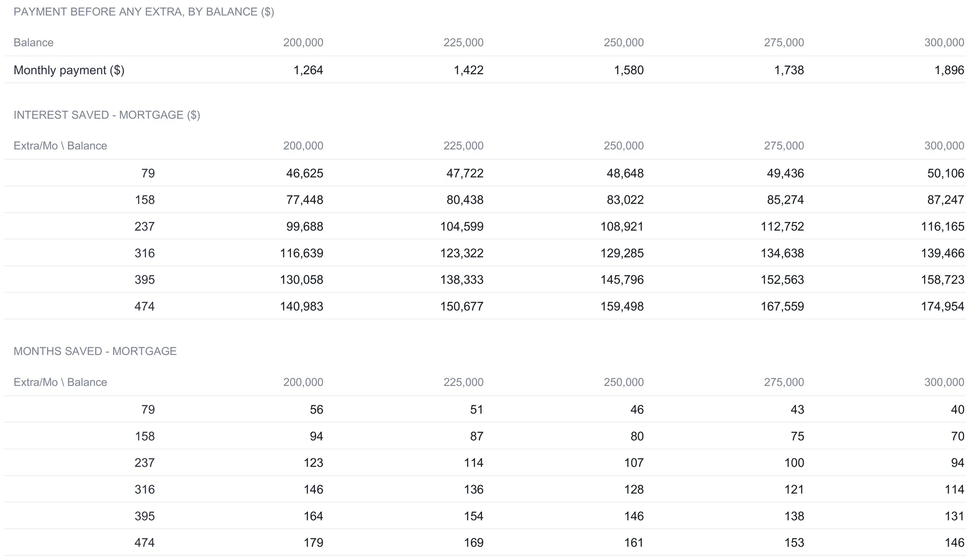Image resolution: width=970 pixels, height=560 pixels.
Task: Select monthly payment value 1,580
Action: click(629, 70)
